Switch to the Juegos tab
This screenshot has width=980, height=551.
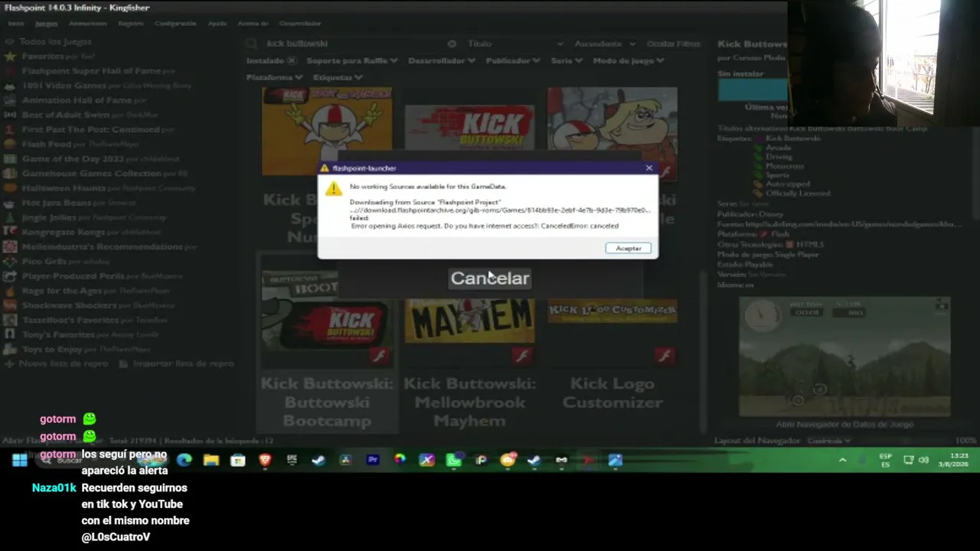point(46,24)
